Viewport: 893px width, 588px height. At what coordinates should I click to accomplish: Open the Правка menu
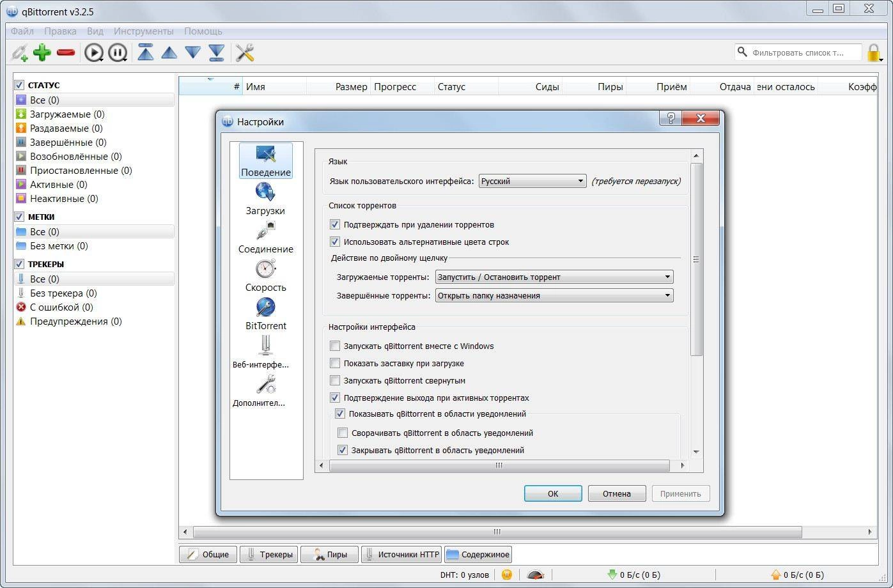(60, 31)
